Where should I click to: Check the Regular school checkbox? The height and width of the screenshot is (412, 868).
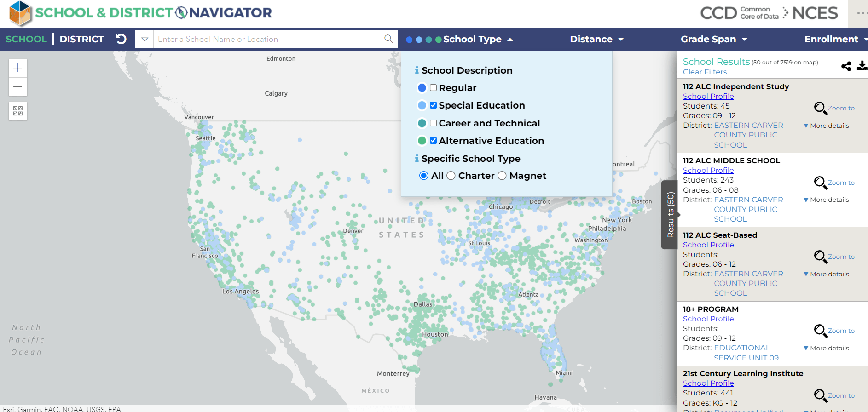pyautogui.click(x=433, y=87)
